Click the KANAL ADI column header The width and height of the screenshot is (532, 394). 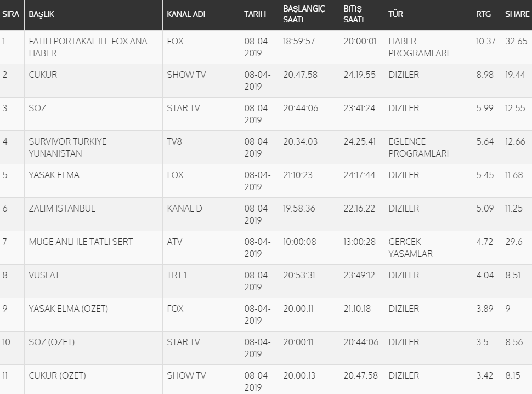(x=186, y=14)
